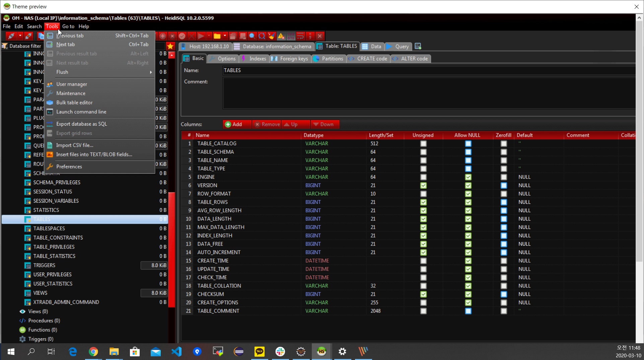
Task: Open Slack from the taskbar
Action: [280, 351]
